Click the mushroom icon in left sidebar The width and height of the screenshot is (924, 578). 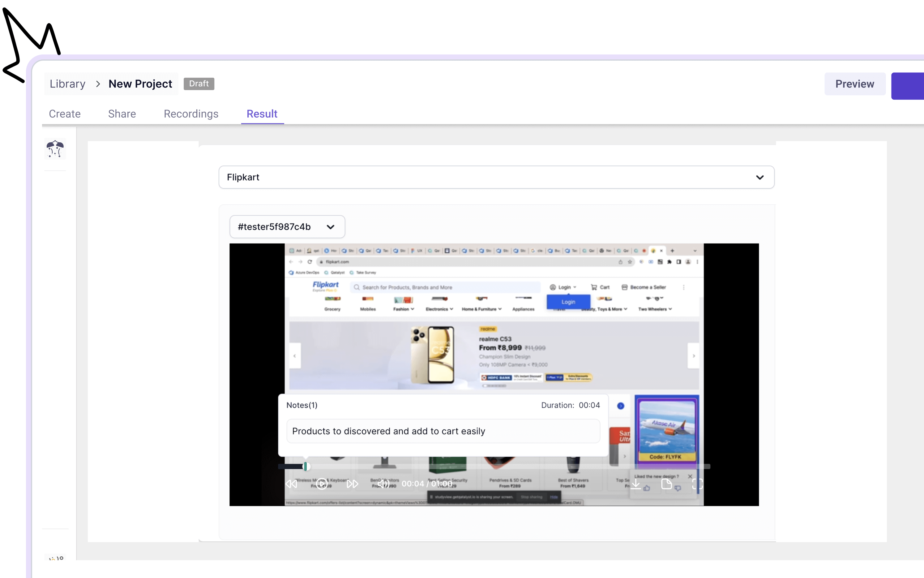[55, 149]
